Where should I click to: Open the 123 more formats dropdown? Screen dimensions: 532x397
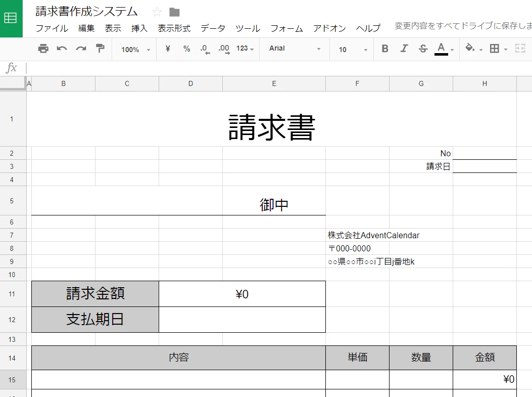click(245, 49)
